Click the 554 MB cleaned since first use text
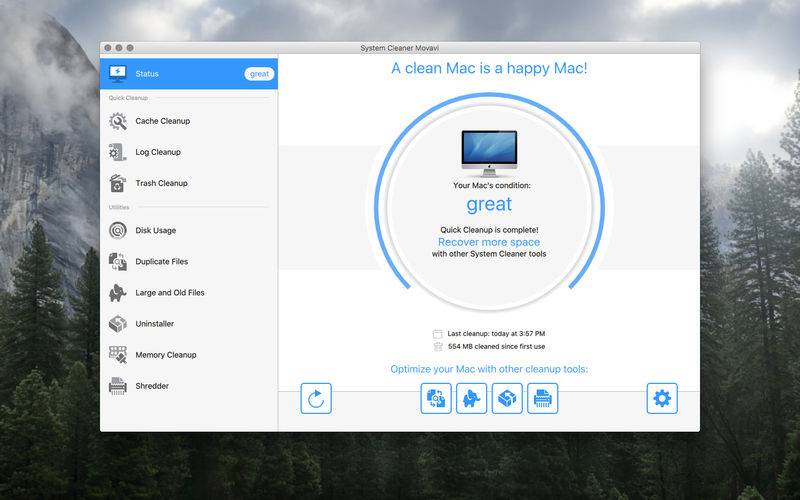The height and width of the screenshot is (500, 800). click(496, 346)
